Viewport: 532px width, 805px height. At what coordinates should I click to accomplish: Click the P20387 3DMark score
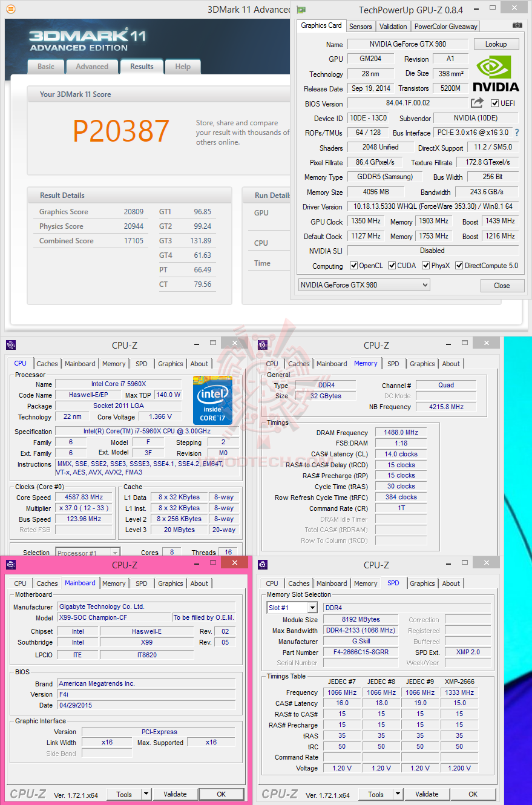pyautogui.click(x=121, y=131)
